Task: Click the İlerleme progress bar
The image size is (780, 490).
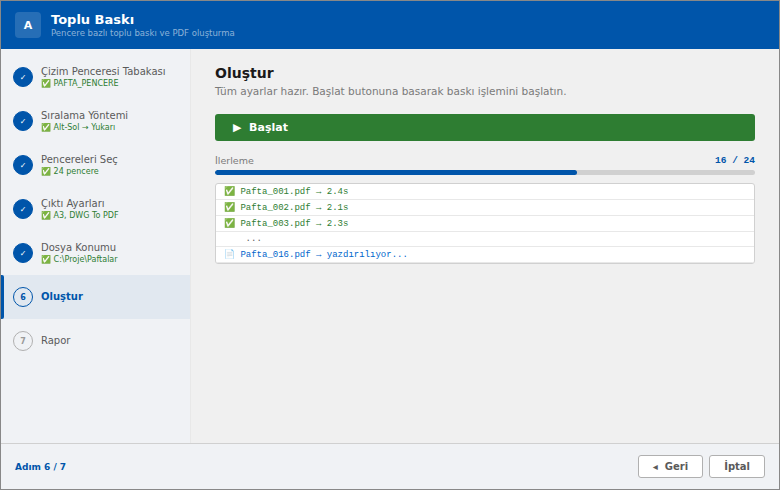Action: [485, 173]
